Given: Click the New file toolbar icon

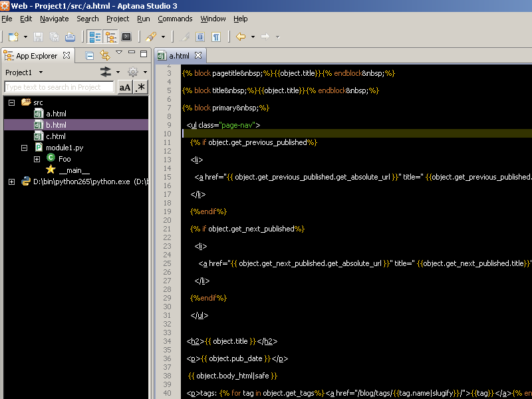Looking at the screenshot, I should (13, 37).
